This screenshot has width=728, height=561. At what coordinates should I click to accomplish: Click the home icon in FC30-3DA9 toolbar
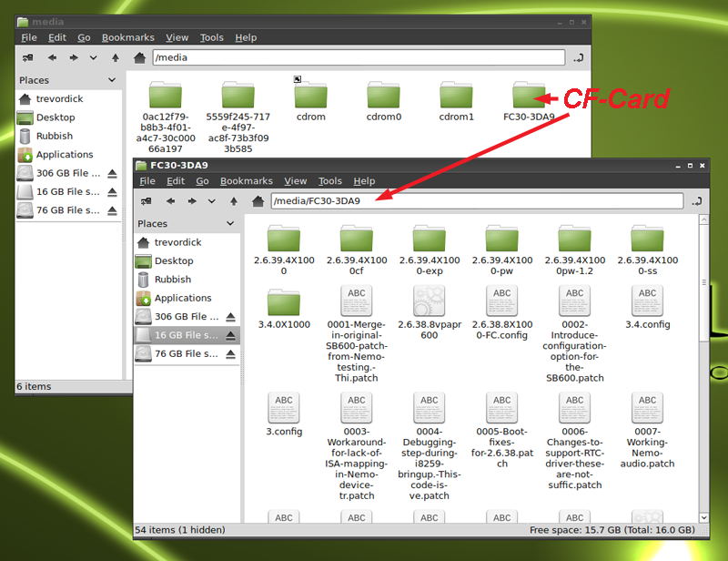[x=258, y=201]
